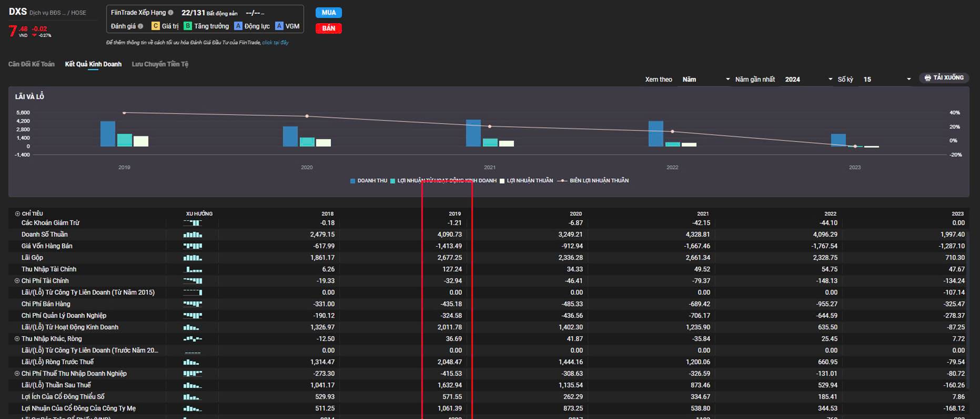Screen dimensions: 980x419
Task: Click the green B rating badge for Tăng trưởng
Action: 188,26
